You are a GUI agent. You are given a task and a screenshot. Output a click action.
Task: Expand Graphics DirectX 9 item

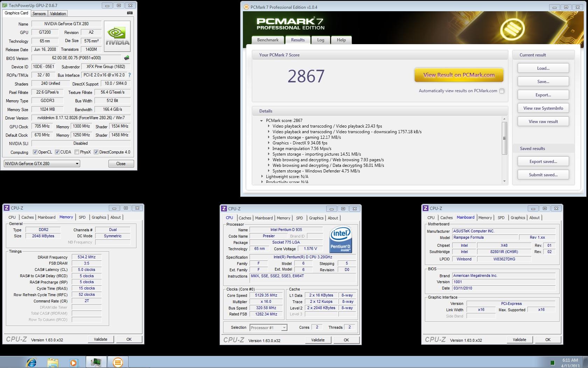pos(269,143)
